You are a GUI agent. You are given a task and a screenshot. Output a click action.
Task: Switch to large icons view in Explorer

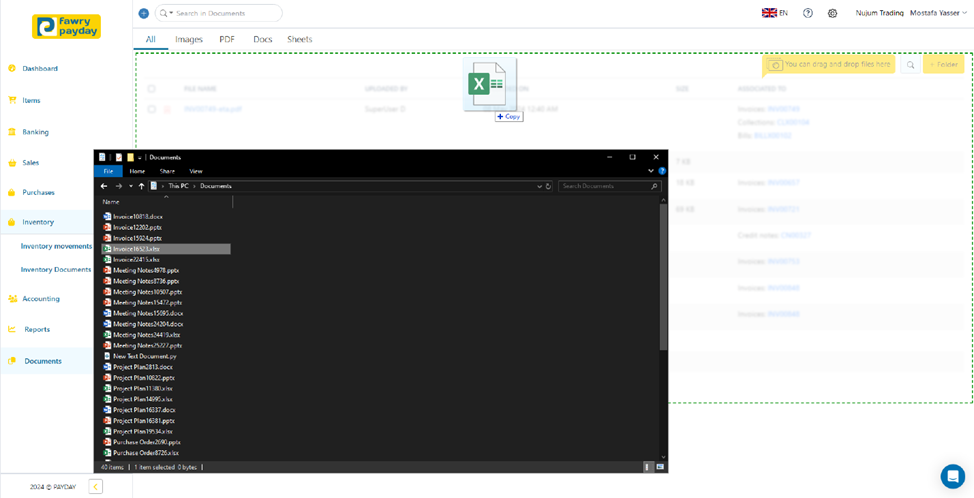(x=661, y=467)
